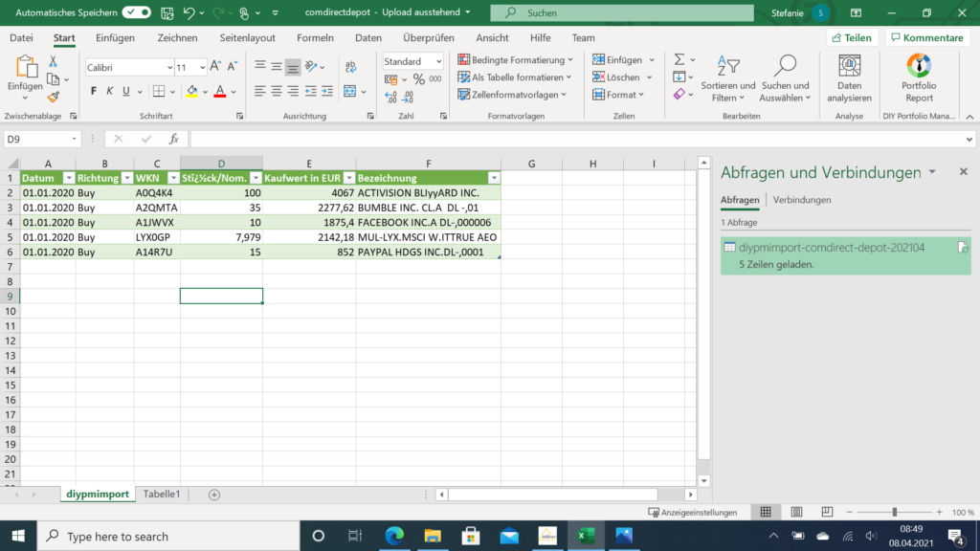Click the increase decimal icon
980x551 pixels.
click(x=391, y=97)
